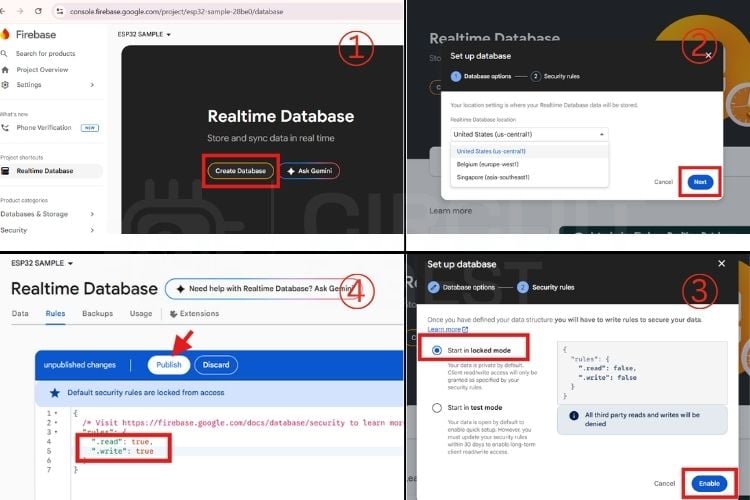Viewport: 750px width, 500px height.
Task: Collapse code fold arrow at line 1
Action: tap(55, 413)
